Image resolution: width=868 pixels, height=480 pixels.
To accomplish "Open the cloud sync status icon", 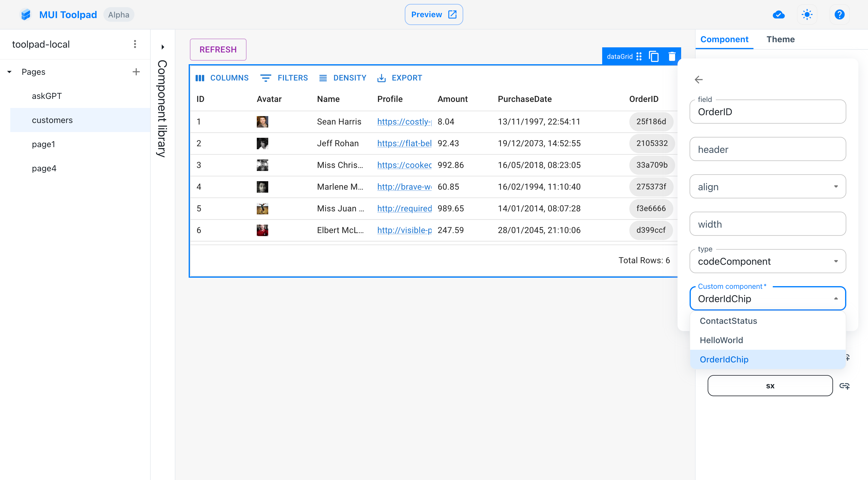I will 778,14.
